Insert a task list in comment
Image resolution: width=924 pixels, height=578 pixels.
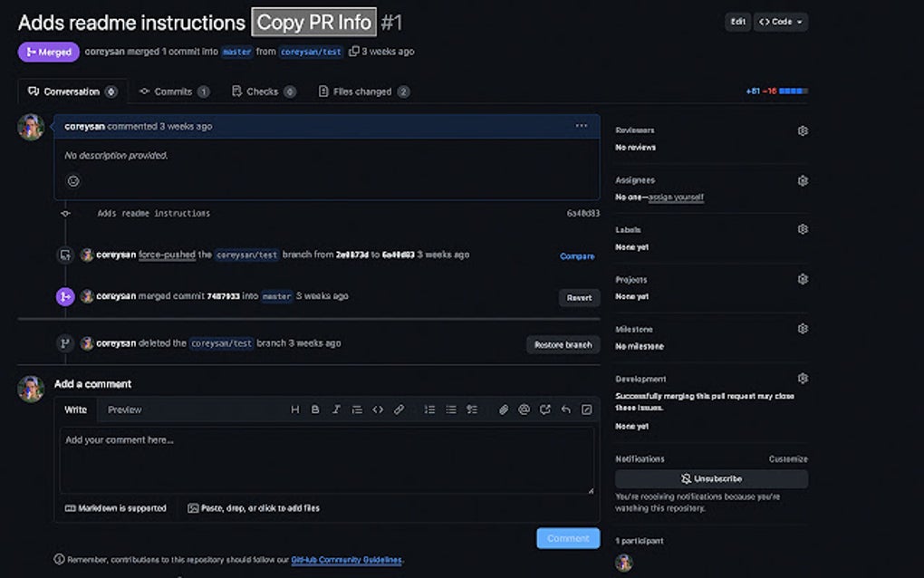472,409
